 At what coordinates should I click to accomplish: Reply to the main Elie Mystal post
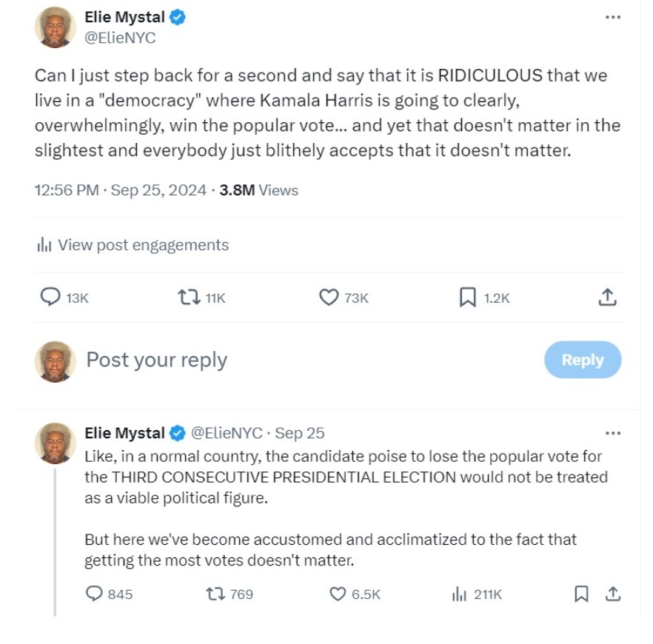click(x=50, y=298)
